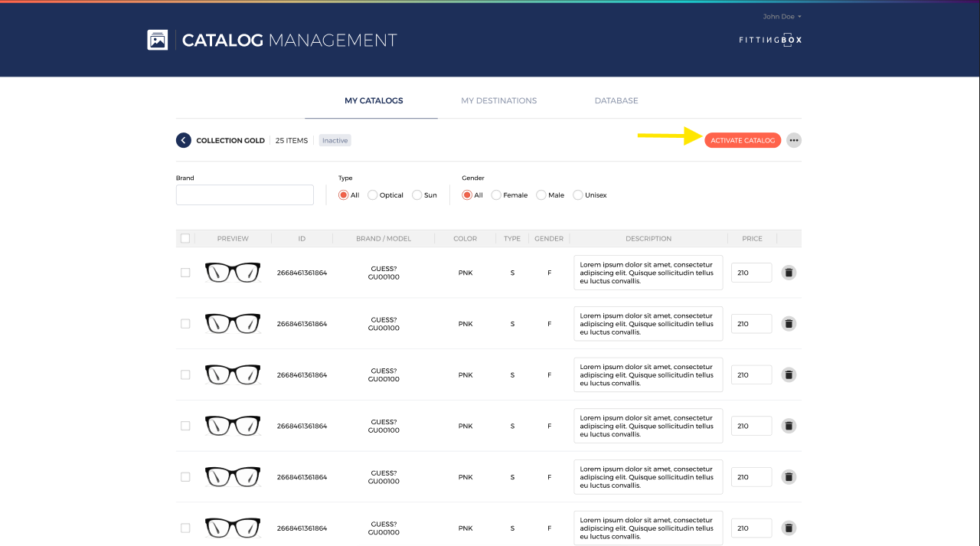Open the John Doe user dropdown
The image size is (980, 546).
pos(782,16)
